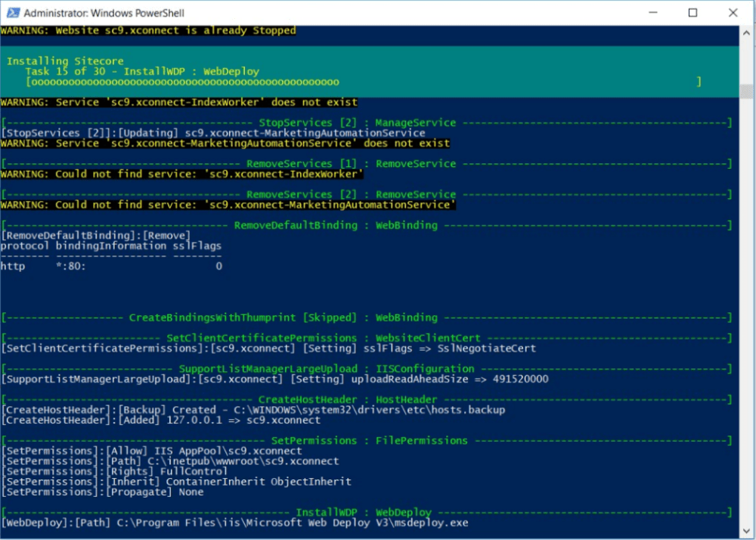
Task: Maximize the PowerShell window
Action: (x=693, y=13)
